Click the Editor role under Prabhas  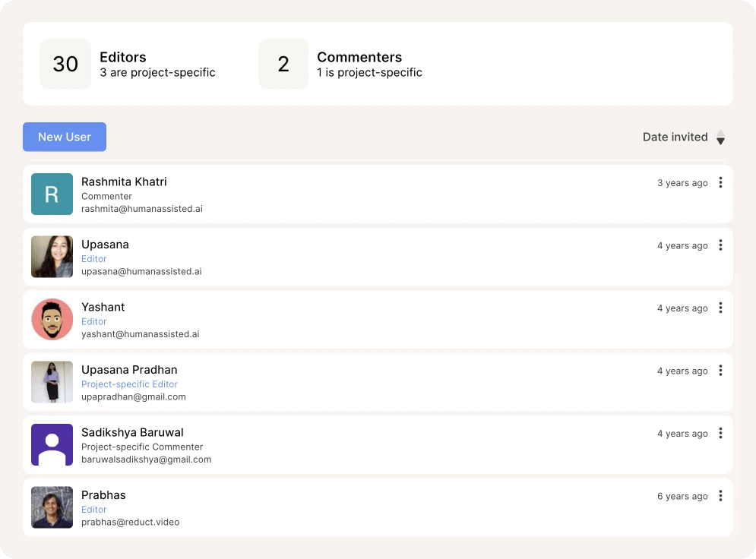(94, 510)
